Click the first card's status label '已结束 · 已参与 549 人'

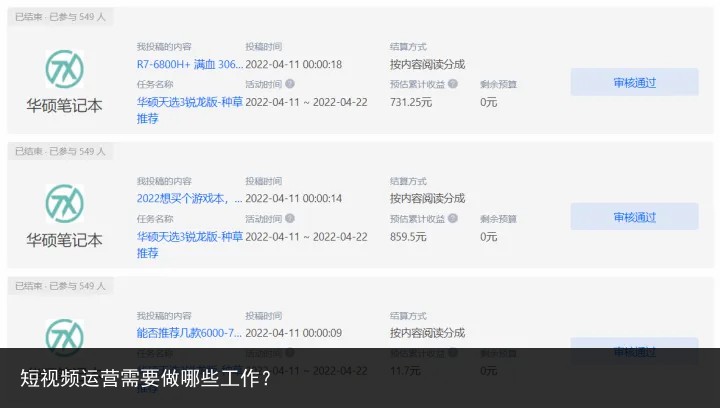[x=60, y=17]
